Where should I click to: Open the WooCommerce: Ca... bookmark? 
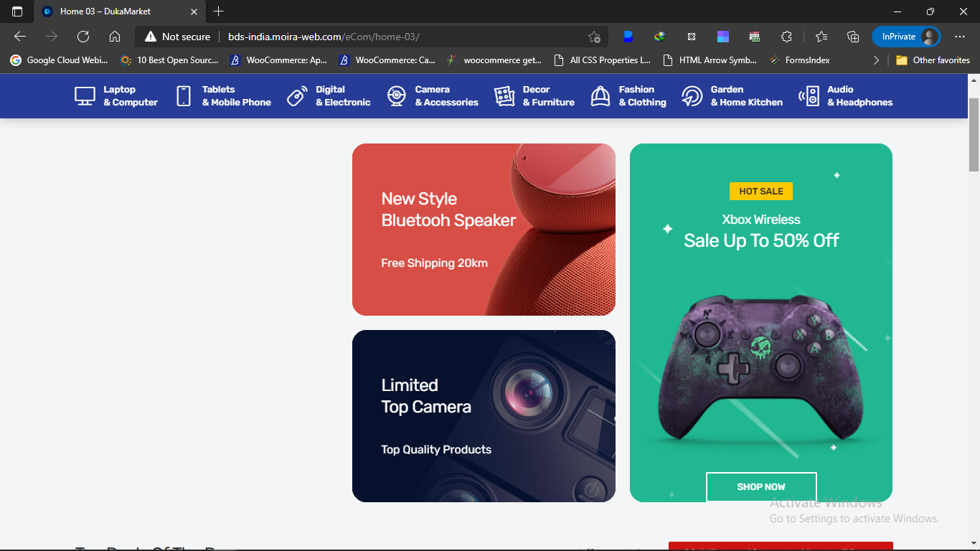coord(387,60)
